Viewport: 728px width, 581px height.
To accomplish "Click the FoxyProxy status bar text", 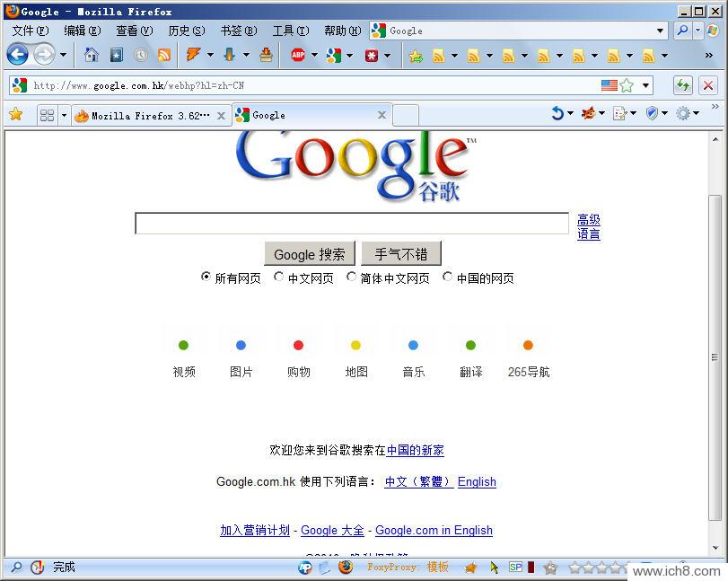I will (408, 567).
